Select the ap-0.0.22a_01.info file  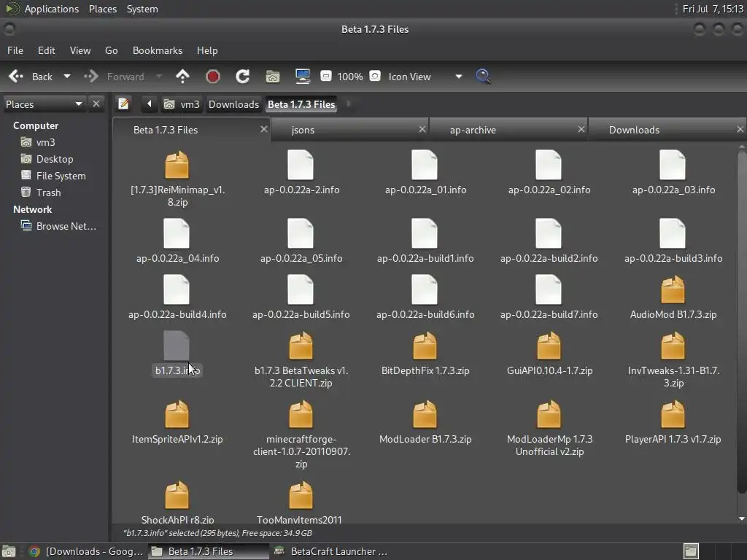click(x=425, y=172)
